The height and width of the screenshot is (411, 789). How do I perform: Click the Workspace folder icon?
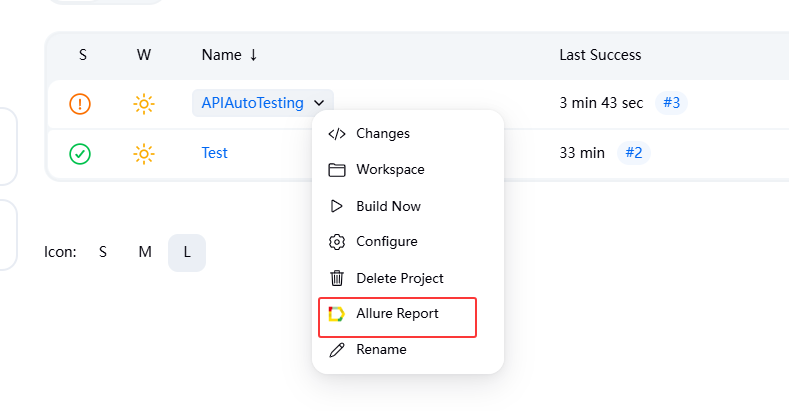point(337,170)
